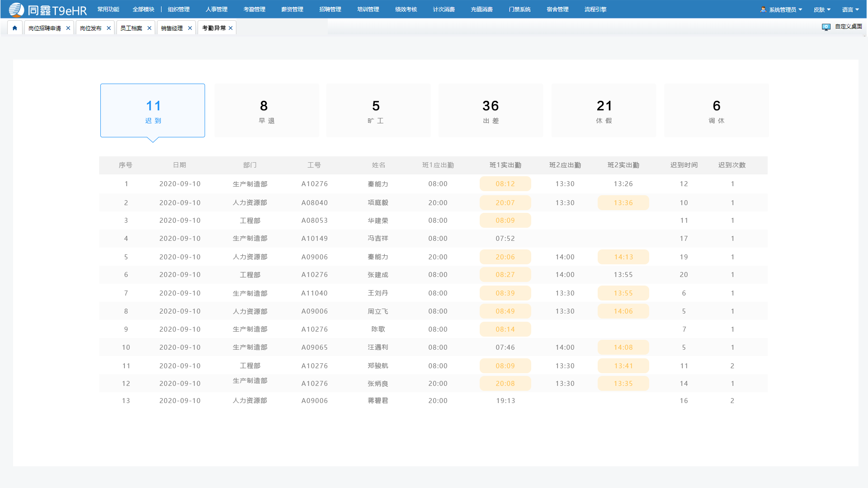Click the name 华建荣
This screenshot has height=488, width=868.
pyautogui.click(x=378, y=221)
